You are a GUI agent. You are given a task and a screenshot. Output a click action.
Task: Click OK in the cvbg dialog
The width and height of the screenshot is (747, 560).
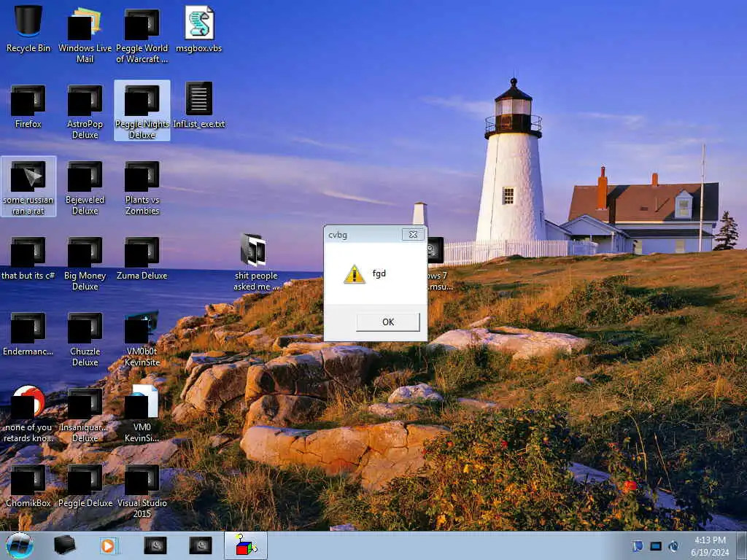pos(388,322)
